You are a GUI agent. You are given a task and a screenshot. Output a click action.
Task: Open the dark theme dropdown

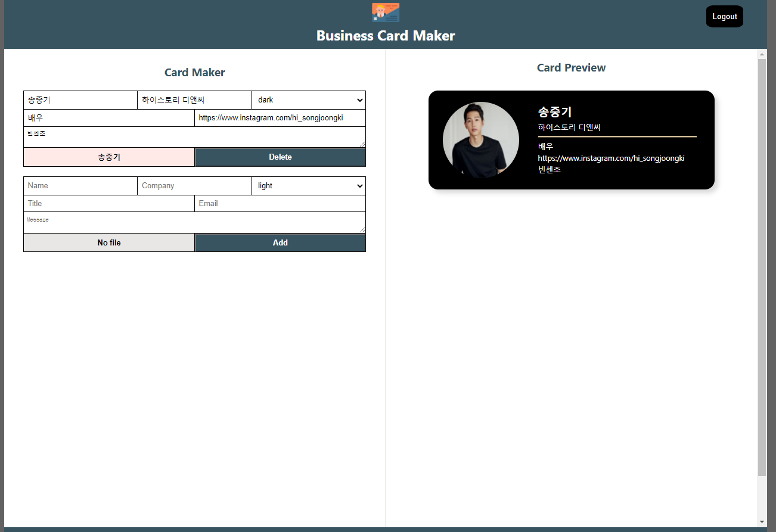pyautogui.click(x=308, y=99)
